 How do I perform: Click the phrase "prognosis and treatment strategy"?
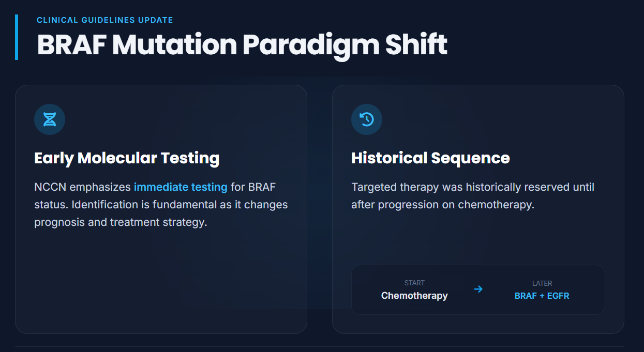point(121,223)
